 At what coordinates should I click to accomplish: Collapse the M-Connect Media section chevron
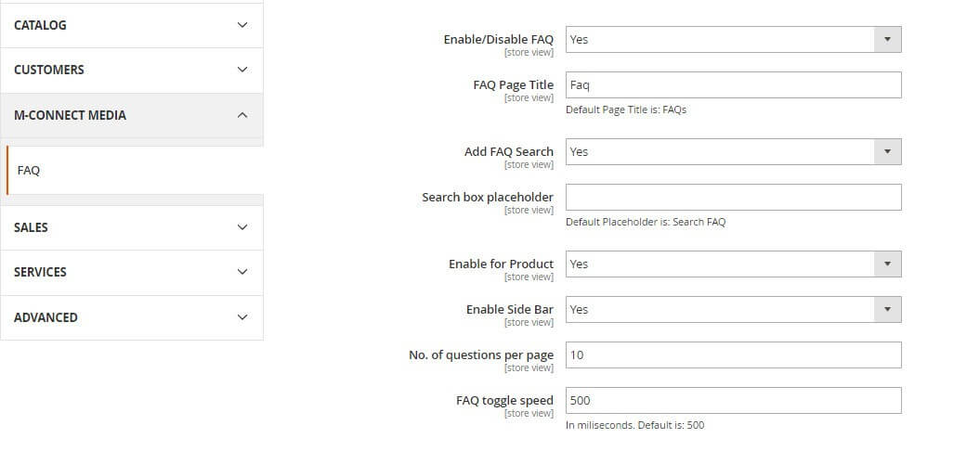[242, 115]
